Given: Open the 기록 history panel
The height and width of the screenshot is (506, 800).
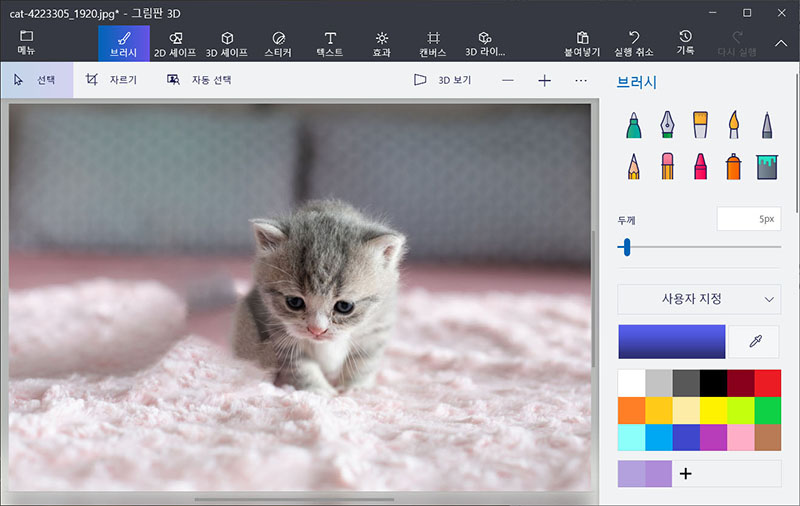Looking at the screenshot, I should tap(685, 43).
